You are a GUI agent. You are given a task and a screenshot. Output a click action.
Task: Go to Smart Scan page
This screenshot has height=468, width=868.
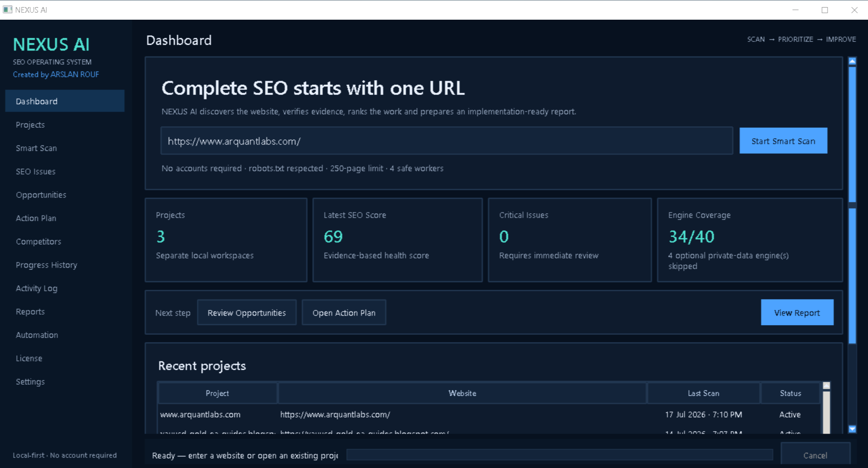pyautogui.click(x=65, y=148)
